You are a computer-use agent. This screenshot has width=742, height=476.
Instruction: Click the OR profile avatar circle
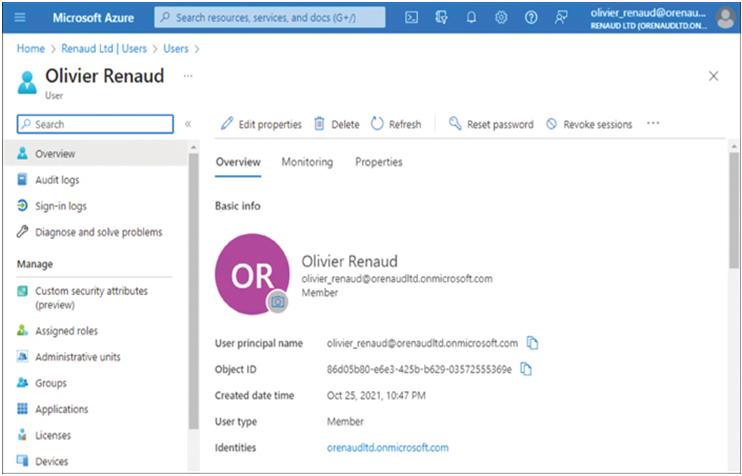click(252, 274)
